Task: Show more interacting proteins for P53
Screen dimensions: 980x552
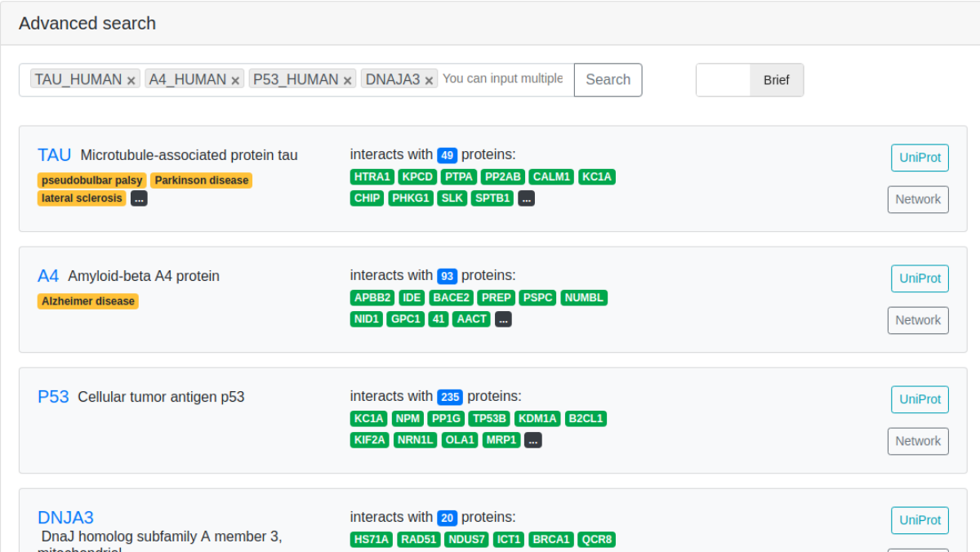Action: pos(532,440)
